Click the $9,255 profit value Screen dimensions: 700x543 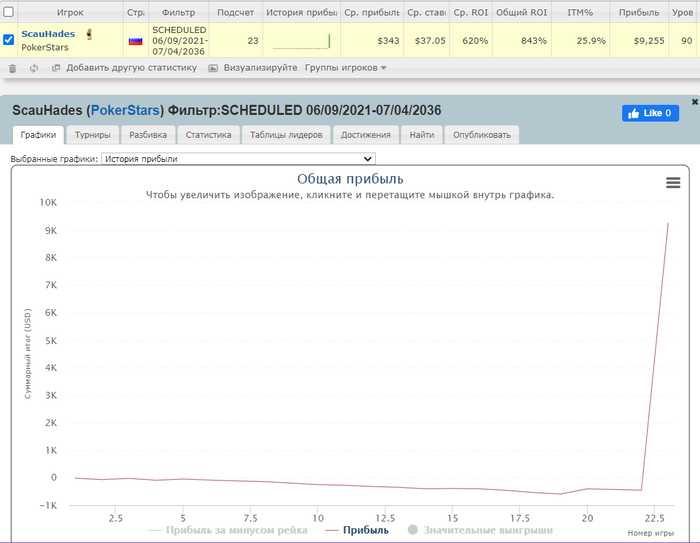[x=649, y=41]
